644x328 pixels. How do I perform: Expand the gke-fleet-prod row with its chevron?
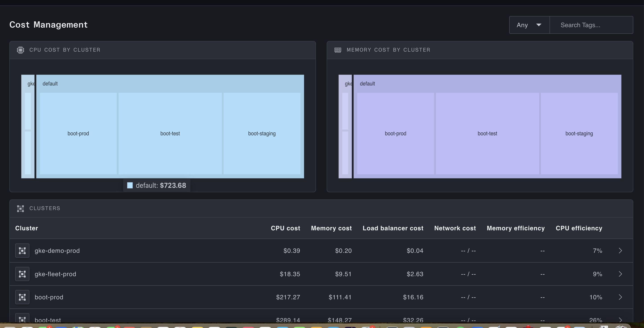(620, 274)
